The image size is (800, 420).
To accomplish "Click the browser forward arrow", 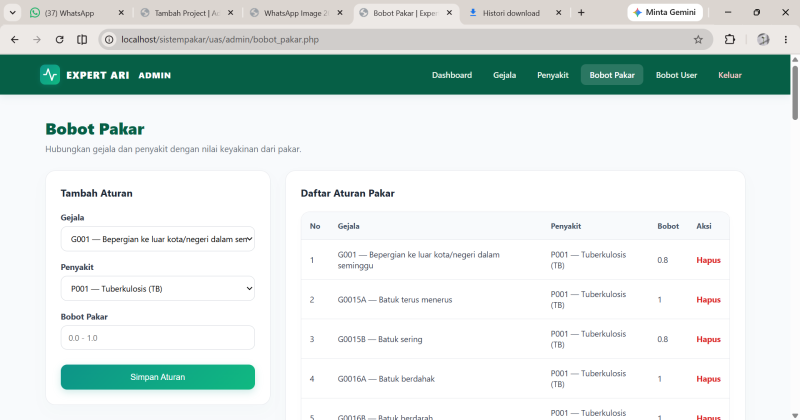I will click(37, 39).
